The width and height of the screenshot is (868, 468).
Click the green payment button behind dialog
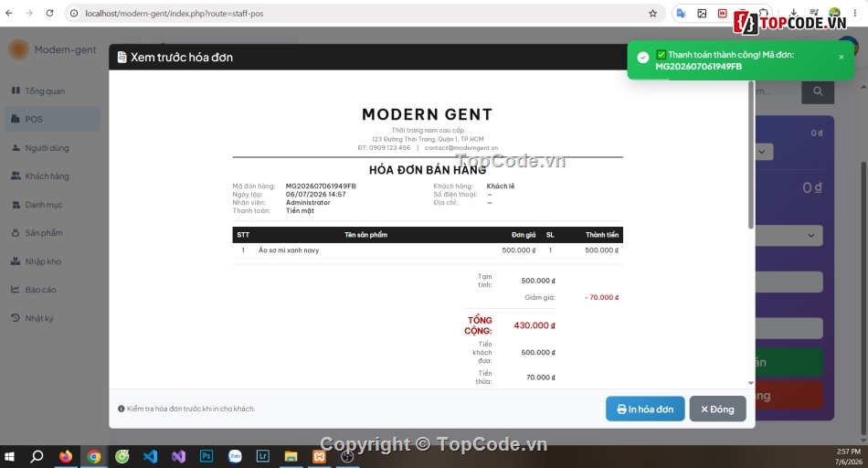click(789, 362)
